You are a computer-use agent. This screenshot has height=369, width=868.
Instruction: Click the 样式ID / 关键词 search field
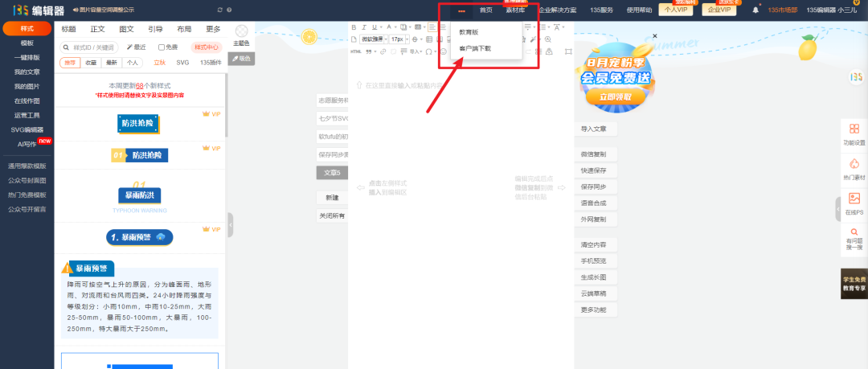90,47
